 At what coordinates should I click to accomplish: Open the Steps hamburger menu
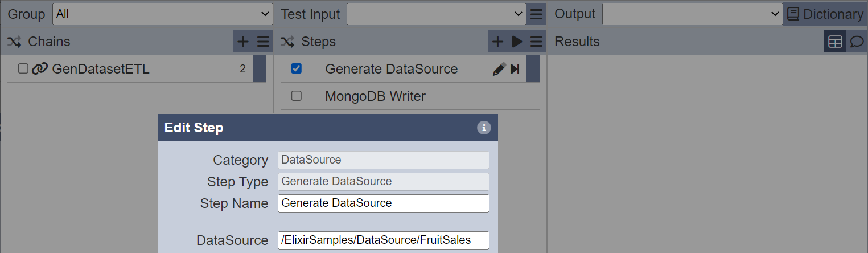click(536, 42)
